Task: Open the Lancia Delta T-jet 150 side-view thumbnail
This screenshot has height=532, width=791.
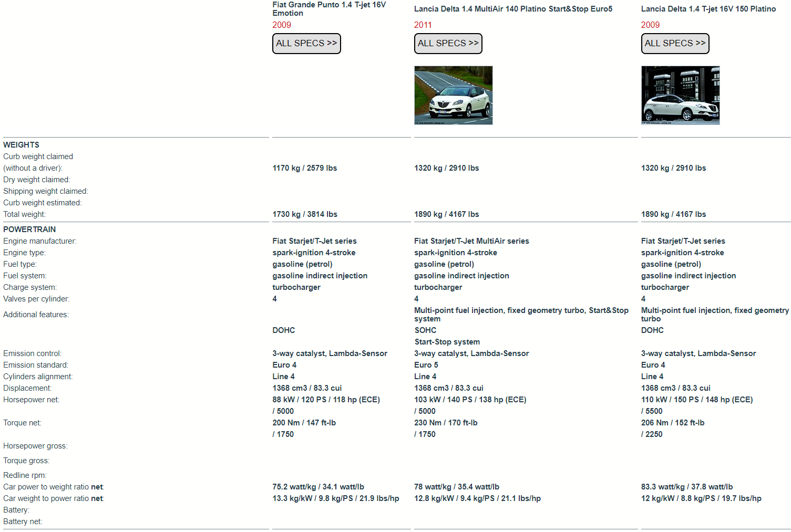Action: coord(680,95)
